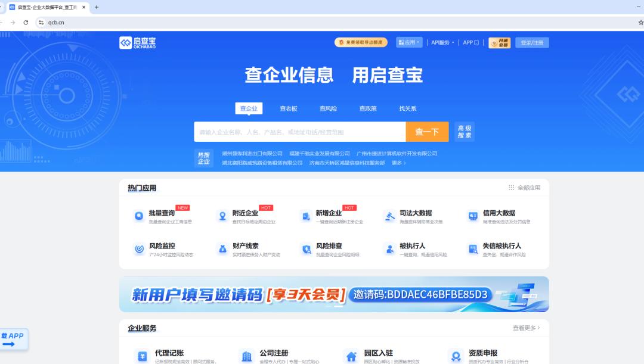Select the 司法大数据 gavel icon
The image size is (644, 364).
tap(390, 216)
